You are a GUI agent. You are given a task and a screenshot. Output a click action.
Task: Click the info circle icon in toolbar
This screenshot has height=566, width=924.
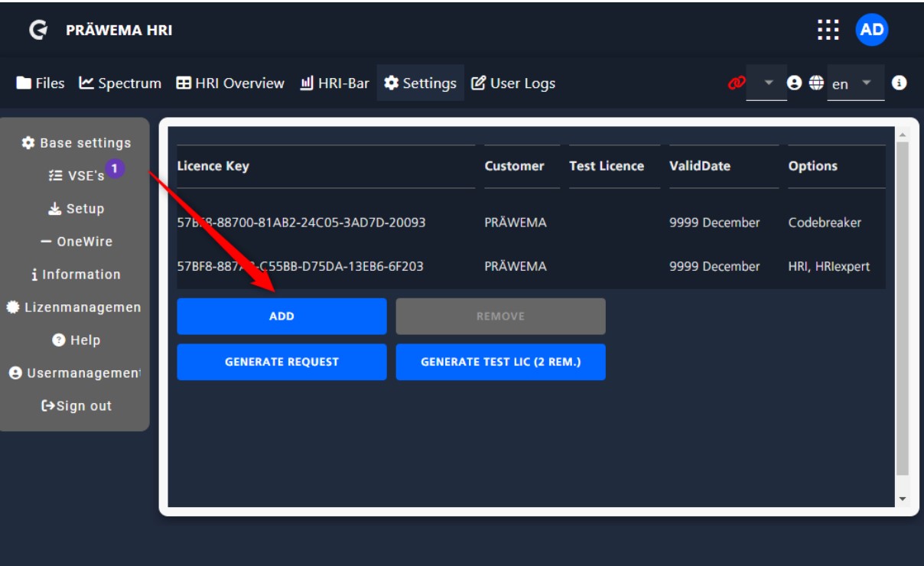click(900, 83)
